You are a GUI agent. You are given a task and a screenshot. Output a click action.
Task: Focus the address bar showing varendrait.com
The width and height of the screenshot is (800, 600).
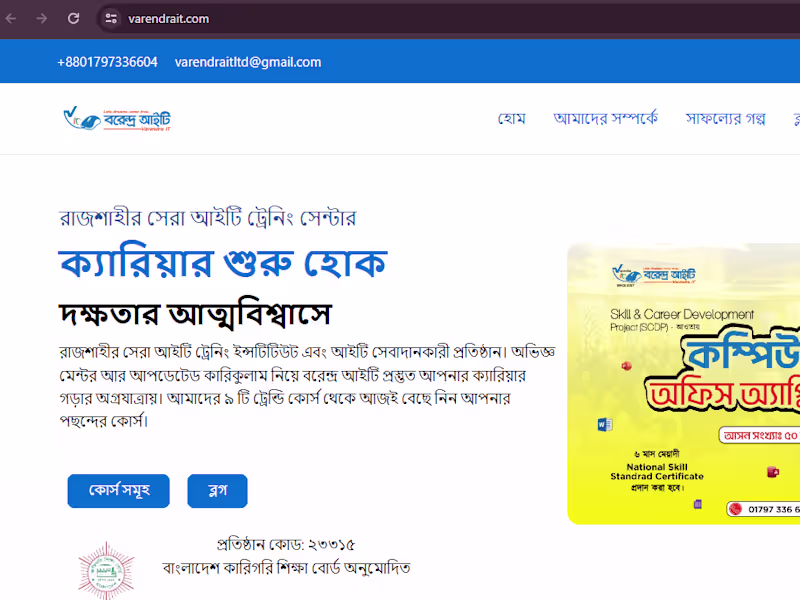[449, 19]
